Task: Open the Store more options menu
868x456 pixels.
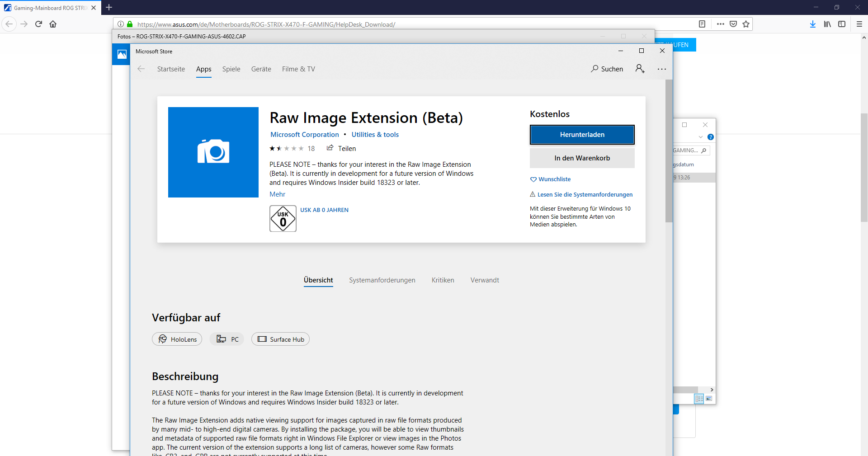Action: pos(662,69)
